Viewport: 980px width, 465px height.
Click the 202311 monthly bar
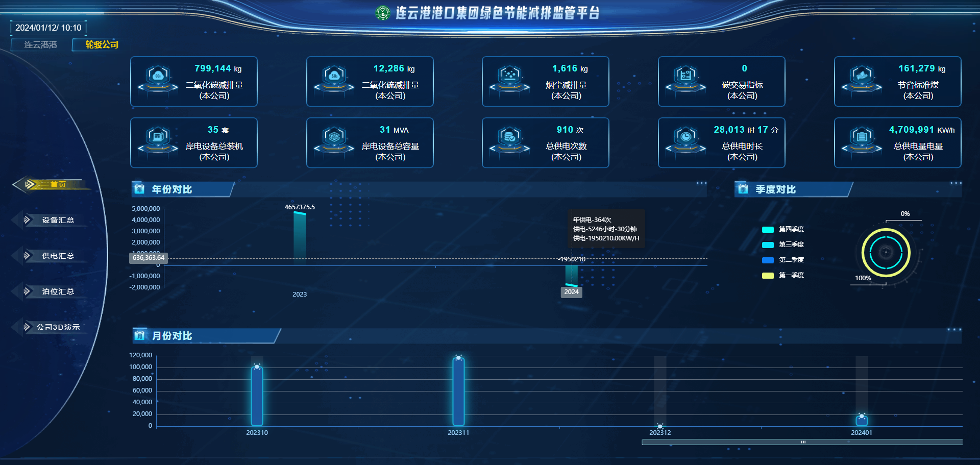coord(458,392)
